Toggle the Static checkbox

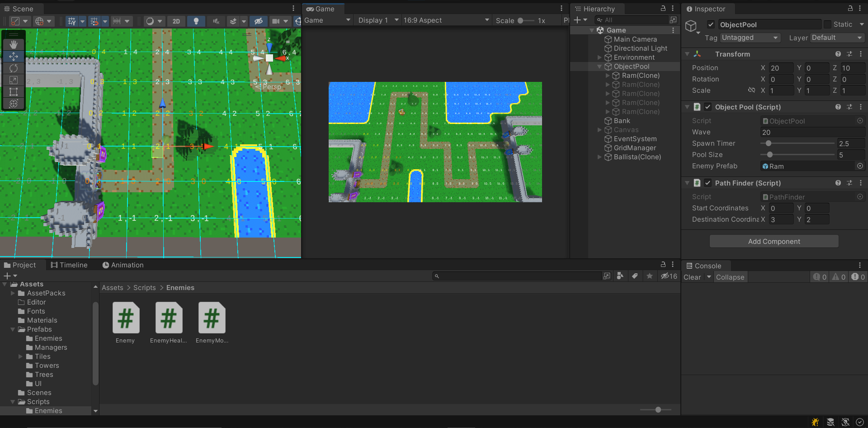click(827, 24)
